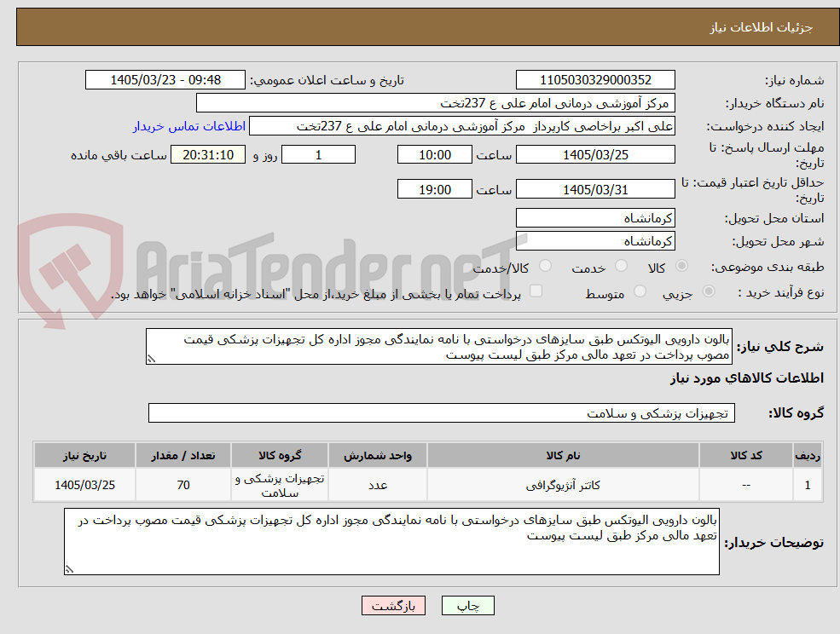
Task: Click the شرح کلی نیاز description textarea
Action: [x=438, y=347]
